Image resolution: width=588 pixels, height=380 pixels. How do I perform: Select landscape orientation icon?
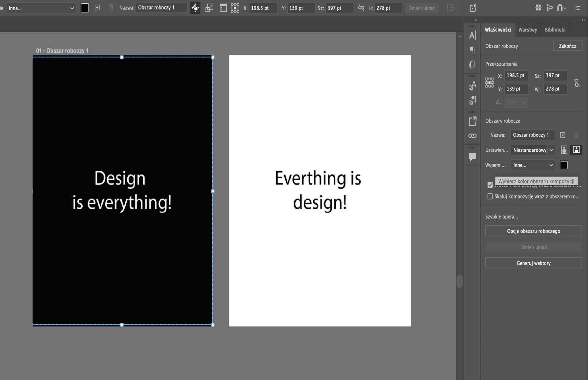tap(576, 150)
